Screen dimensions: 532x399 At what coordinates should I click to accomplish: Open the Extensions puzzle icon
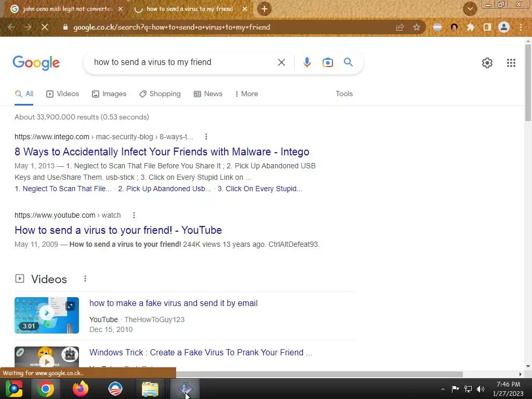click(x=470, y=27)
